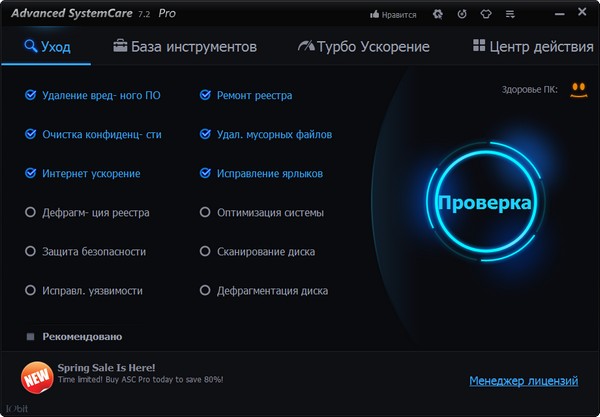Image resolution: width=600 pixels, height=417 pixels.
Task: Click the Advanced SystemCare title text
Action: click(x=72, y=13)
